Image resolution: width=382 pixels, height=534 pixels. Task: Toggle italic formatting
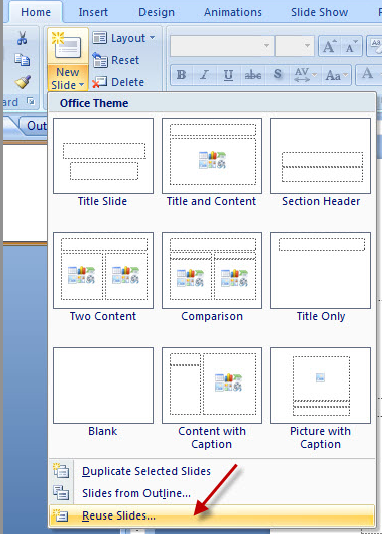(x=205, y=74)
